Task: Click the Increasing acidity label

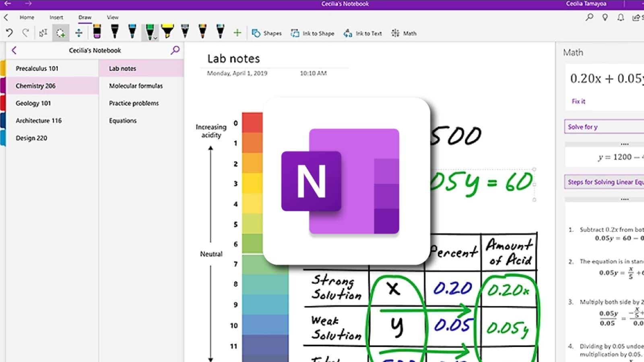Action: (211, 131)
